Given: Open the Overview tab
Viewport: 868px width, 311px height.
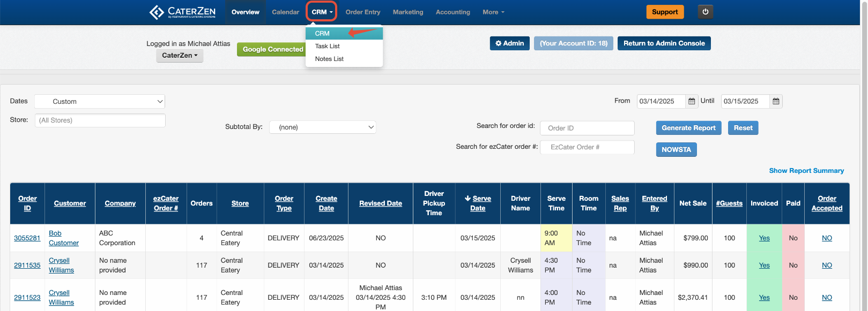Looking at the screenshot, I should [x=246, y=12].
